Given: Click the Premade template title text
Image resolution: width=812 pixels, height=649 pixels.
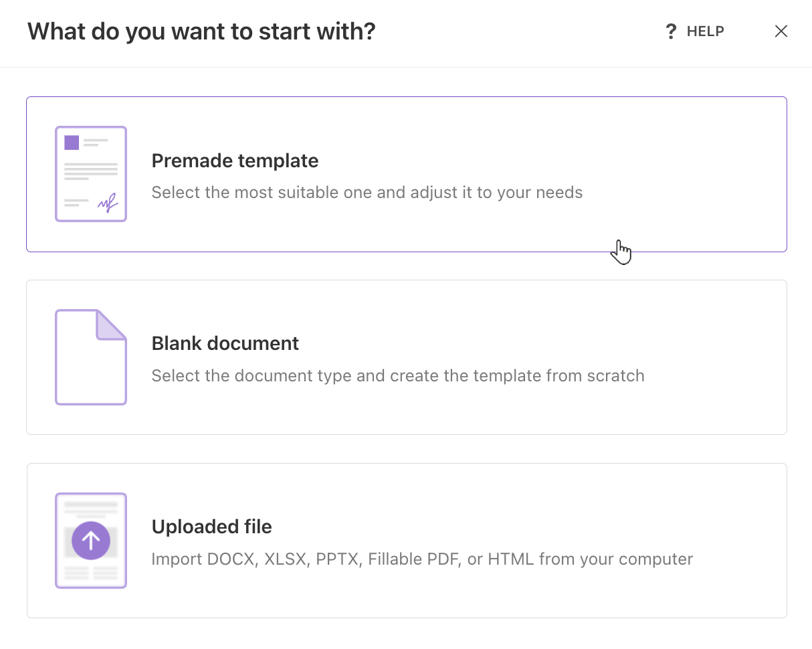Looking at the screenshot, I should click(x=235, y=161).
